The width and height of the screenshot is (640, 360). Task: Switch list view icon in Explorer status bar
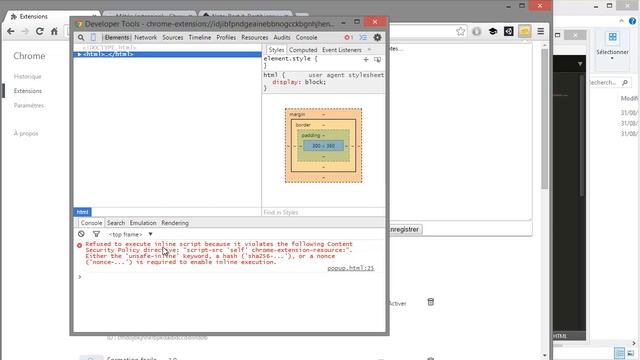[619, 353]
